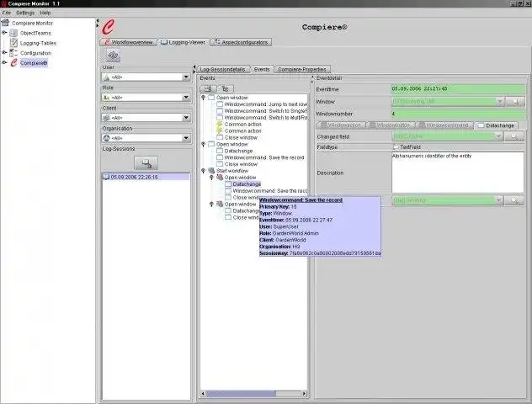Click the Events scrollbar left arrow
Viewport: 532px width, 404px height.
(203, 394)
